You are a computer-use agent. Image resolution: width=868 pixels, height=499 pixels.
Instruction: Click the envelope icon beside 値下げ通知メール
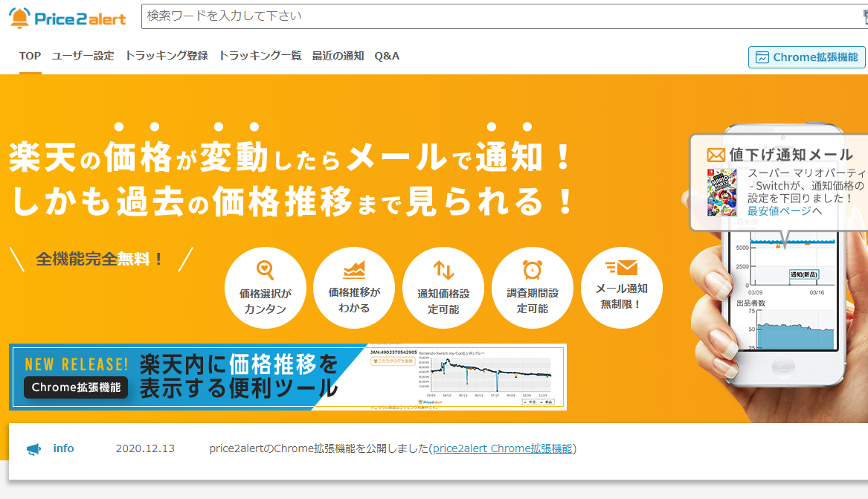coord(716,155)
